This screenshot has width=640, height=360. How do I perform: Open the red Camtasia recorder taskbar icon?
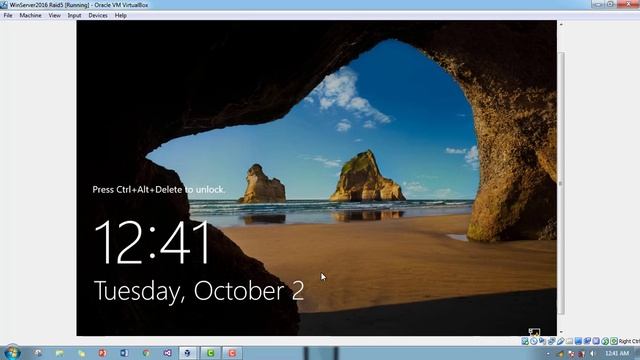coord(232,353)
